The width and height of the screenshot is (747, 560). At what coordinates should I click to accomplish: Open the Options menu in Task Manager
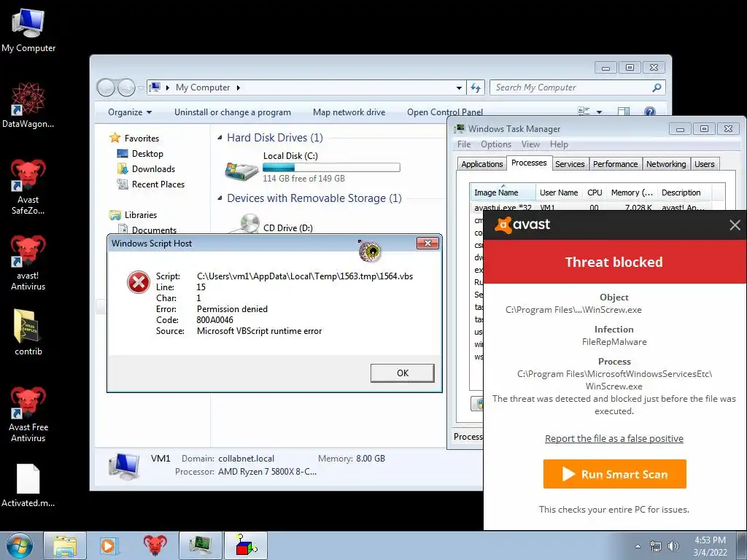496,144
